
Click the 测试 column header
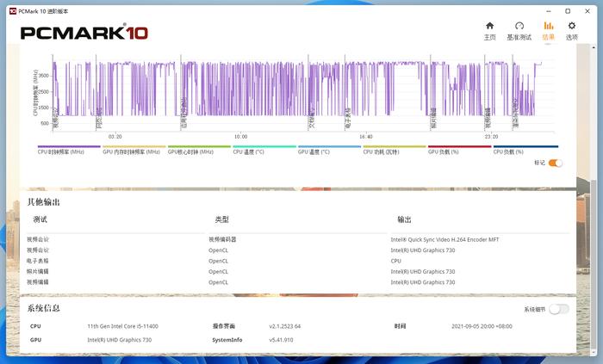[x=40, y=219]
